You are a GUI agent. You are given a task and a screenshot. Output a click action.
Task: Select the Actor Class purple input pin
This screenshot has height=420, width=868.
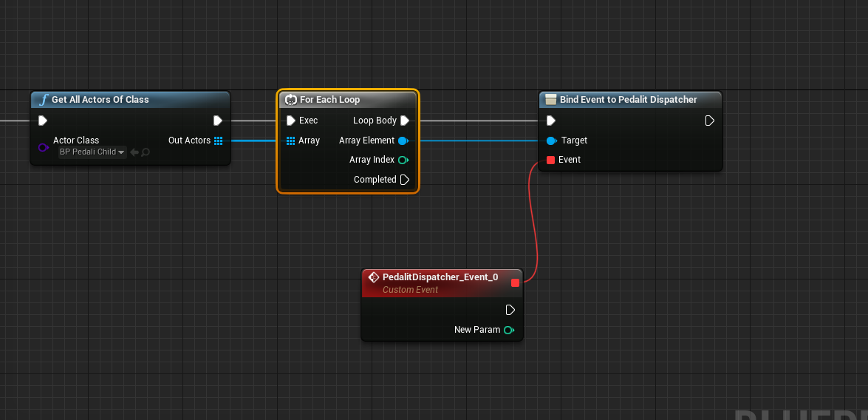click(43, 147)
